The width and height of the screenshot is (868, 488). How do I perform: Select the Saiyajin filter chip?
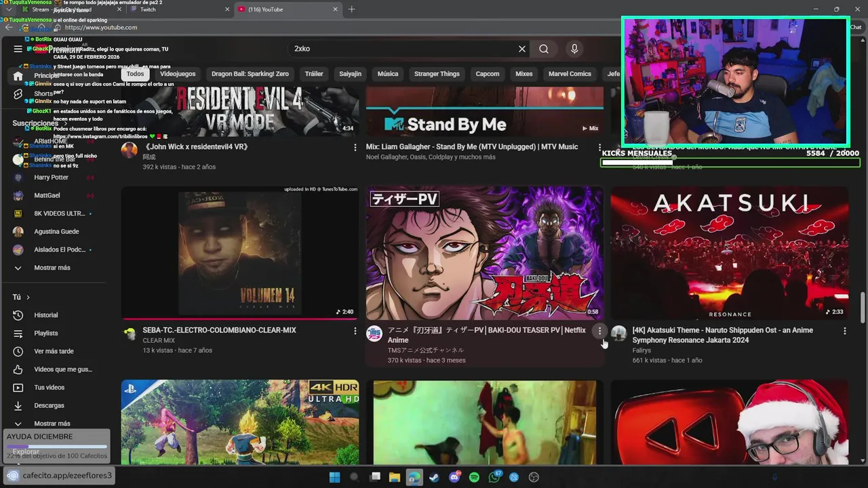coord(351,74)
